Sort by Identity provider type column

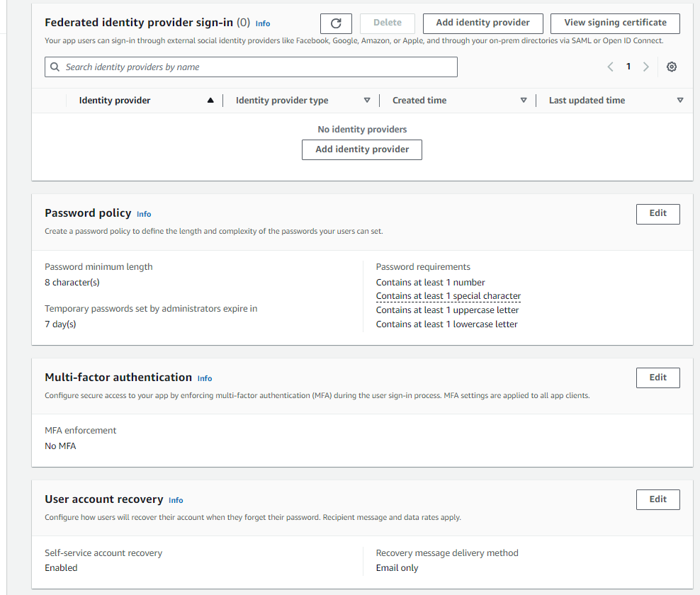pos(367,101)
